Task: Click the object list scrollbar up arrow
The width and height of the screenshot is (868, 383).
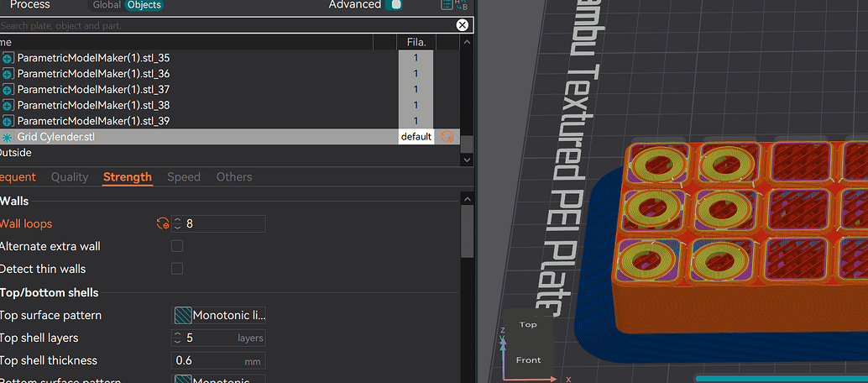Action: [x=468, y=42]
